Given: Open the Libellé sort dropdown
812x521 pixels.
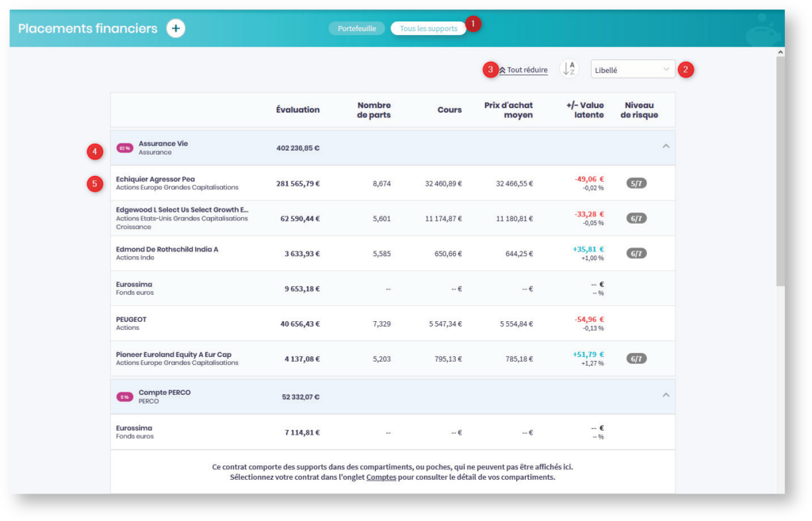Looking at the screenshot, I should (x=632, y=70).
